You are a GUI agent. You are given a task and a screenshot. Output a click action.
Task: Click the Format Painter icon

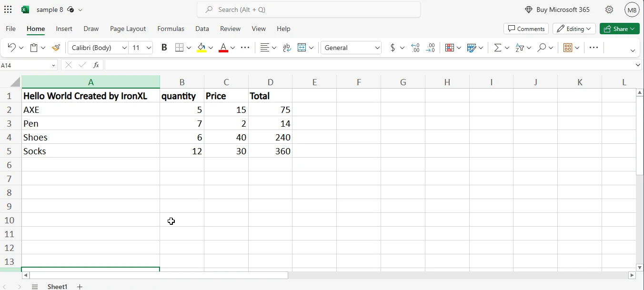56,48
